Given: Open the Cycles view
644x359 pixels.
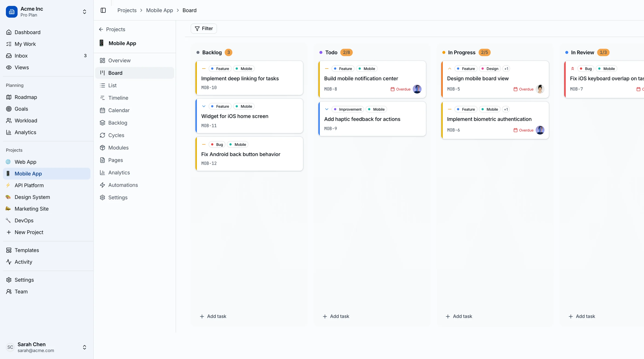Looking at the screenshot, I should coord(135,135).
